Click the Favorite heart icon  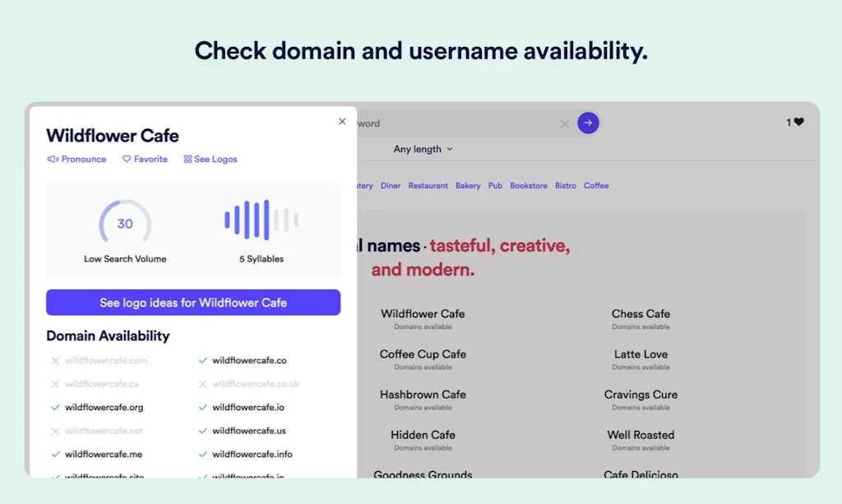point(127,160)
